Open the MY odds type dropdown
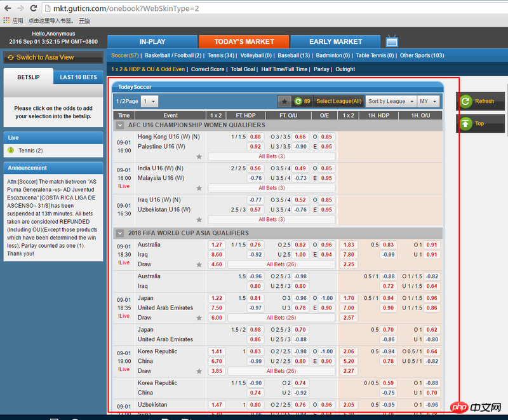Image resolution: width=508 pixels, height=420 pixels. (x=428, y=102)
